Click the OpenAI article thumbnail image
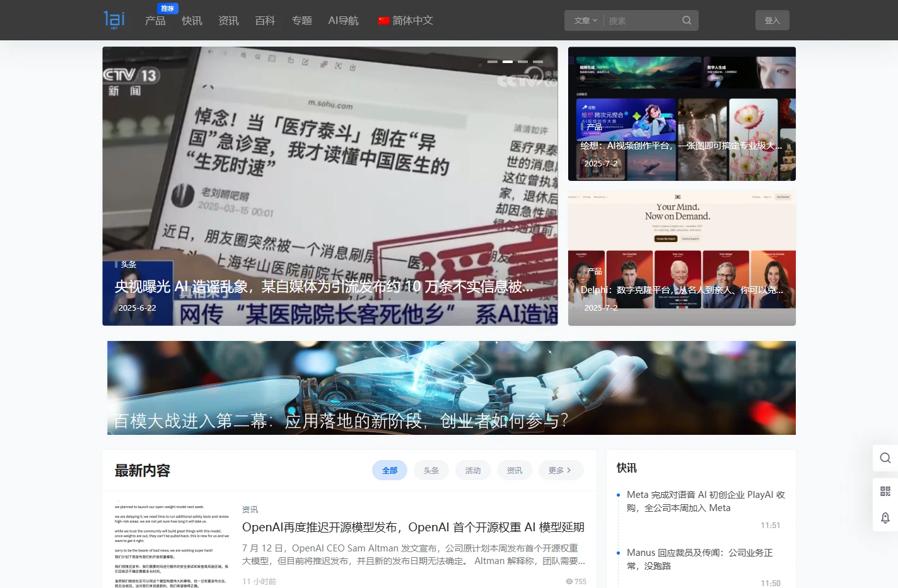898x588 pixels. click(172, 545)
